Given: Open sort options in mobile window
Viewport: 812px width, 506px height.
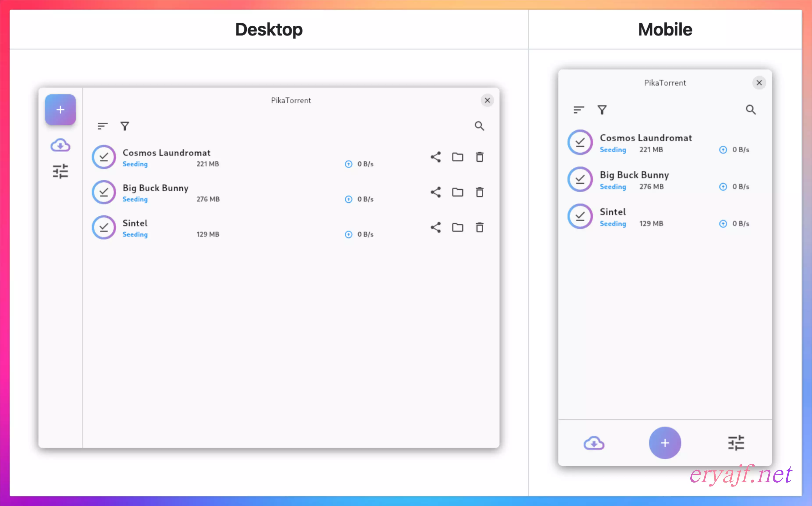Looking at the screenshot, I should tap(579, 110).
